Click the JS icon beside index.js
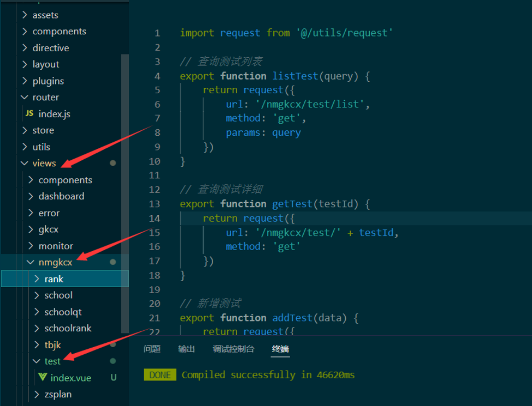This screenshot has height=406, width=532. coord(29,114)
